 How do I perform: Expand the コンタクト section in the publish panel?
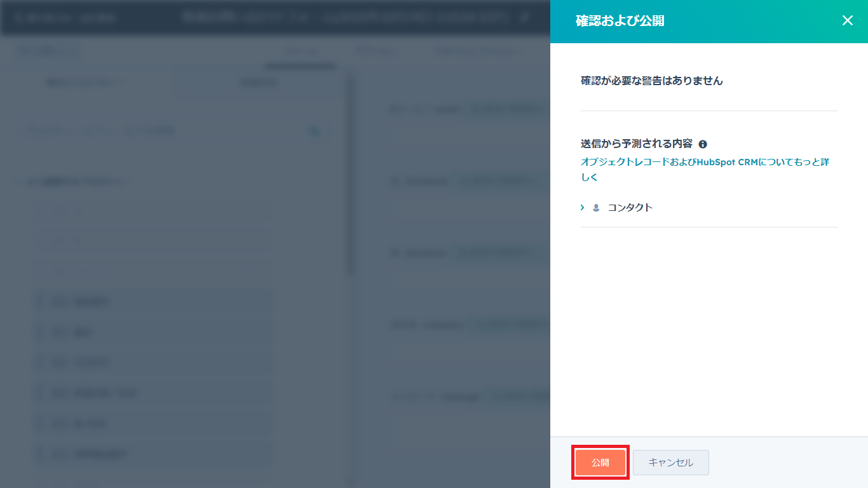tap(581, 207)
